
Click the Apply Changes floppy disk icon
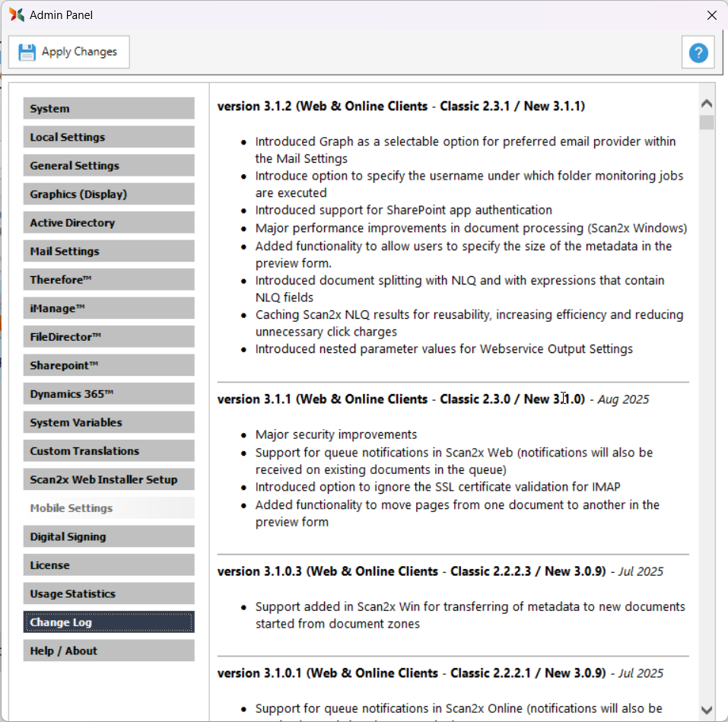(x=27, y=52)
